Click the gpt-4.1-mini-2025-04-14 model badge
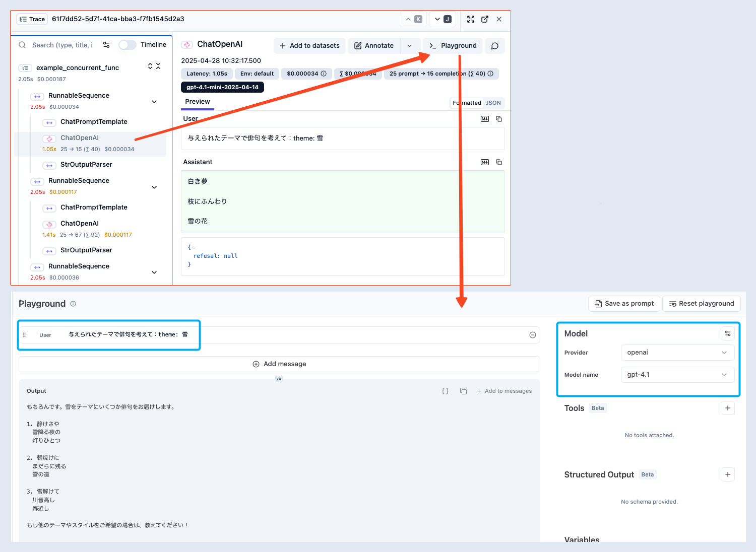The image size is (756, 552). pos(222,87)
